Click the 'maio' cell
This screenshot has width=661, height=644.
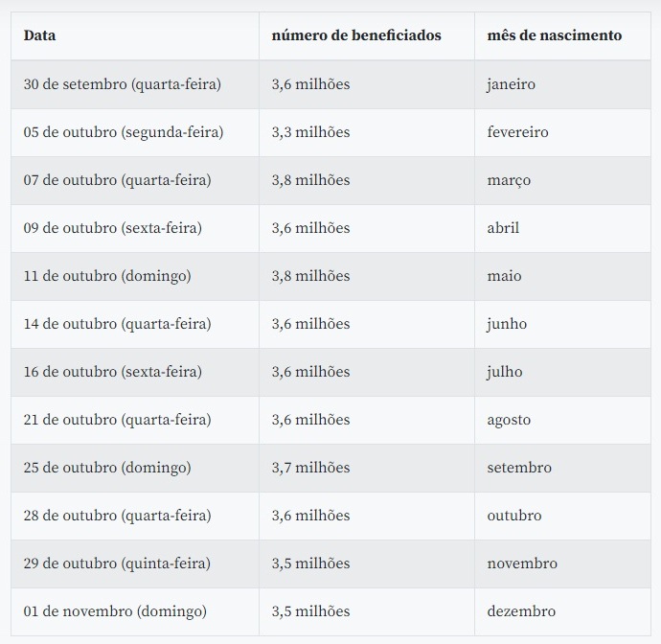[x=562, y=276]
